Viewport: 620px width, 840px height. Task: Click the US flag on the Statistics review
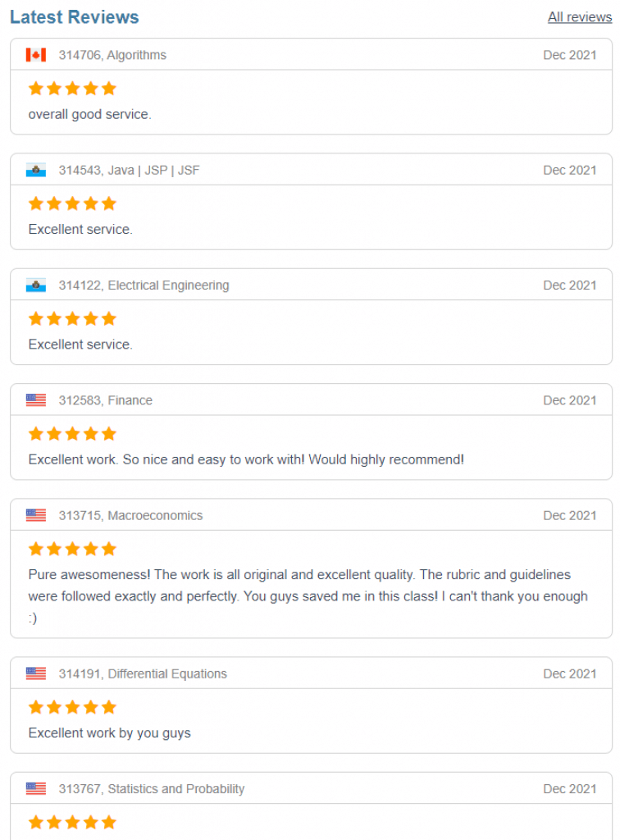34,788
